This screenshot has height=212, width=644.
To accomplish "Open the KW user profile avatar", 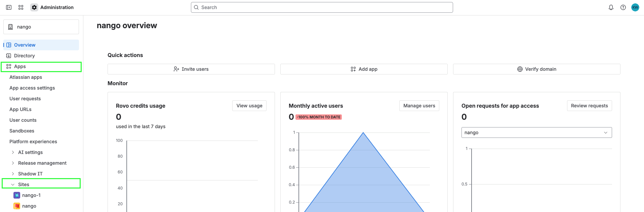I will tap(635, 7).
